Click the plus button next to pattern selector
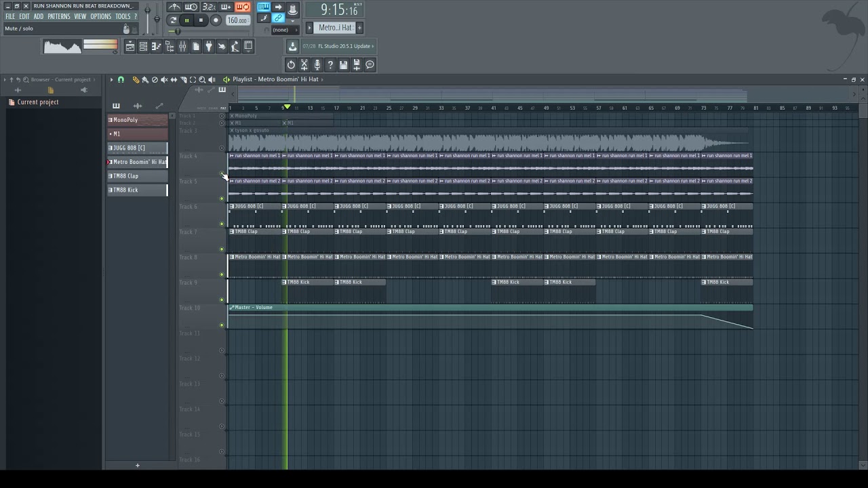Screen dimensions: 868x488 pyautogui.click(x=359, y=28)
